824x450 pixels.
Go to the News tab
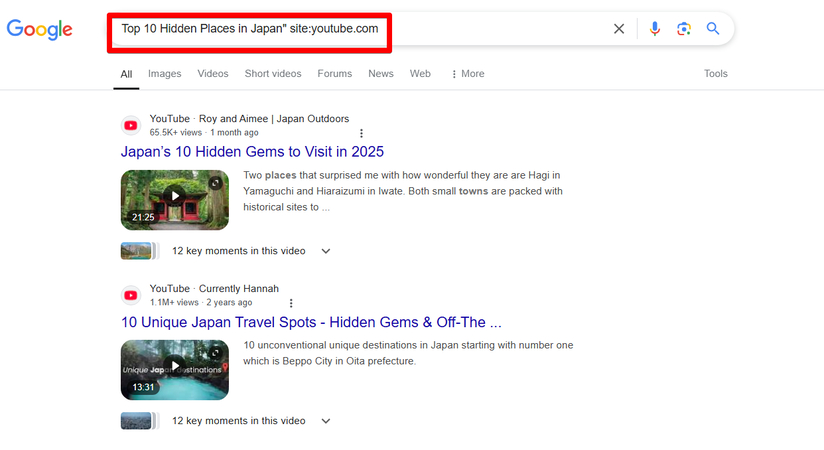381,74
